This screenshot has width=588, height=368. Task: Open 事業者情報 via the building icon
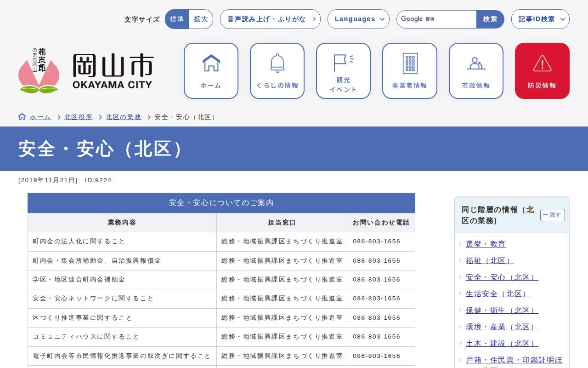pos(409,70)
